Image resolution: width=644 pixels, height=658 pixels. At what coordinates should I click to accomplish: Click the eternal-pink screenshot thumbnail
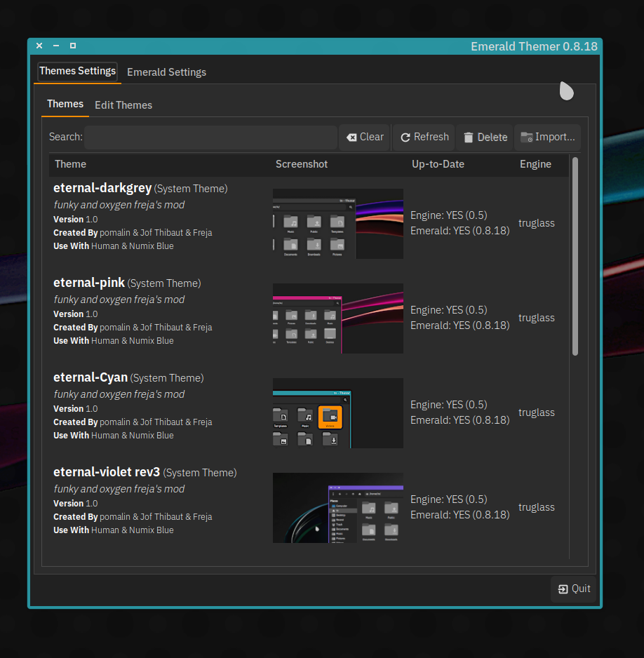point(337,318)
